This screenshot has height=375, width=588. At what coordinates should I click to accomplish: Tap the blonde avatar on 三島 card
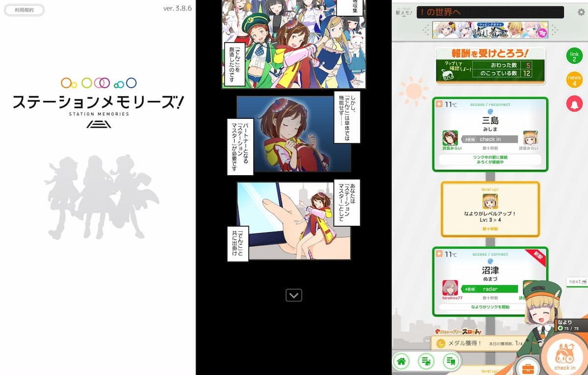click(531, 138)
